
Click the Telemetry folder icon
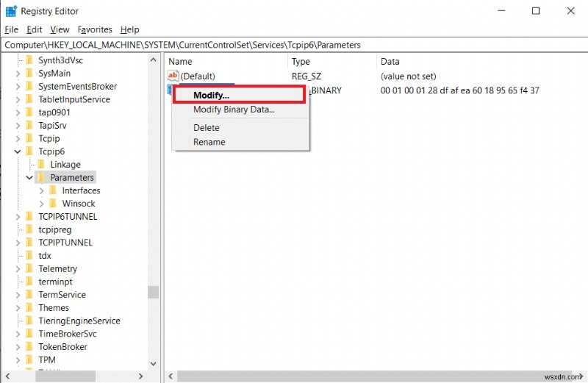(x=29, y=268)
